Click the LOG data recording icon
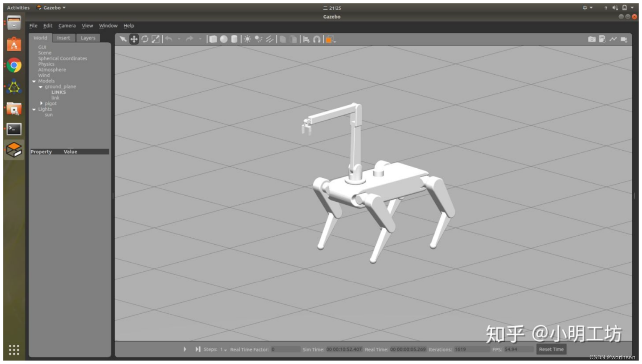642x364 pixels. point(602,39)
